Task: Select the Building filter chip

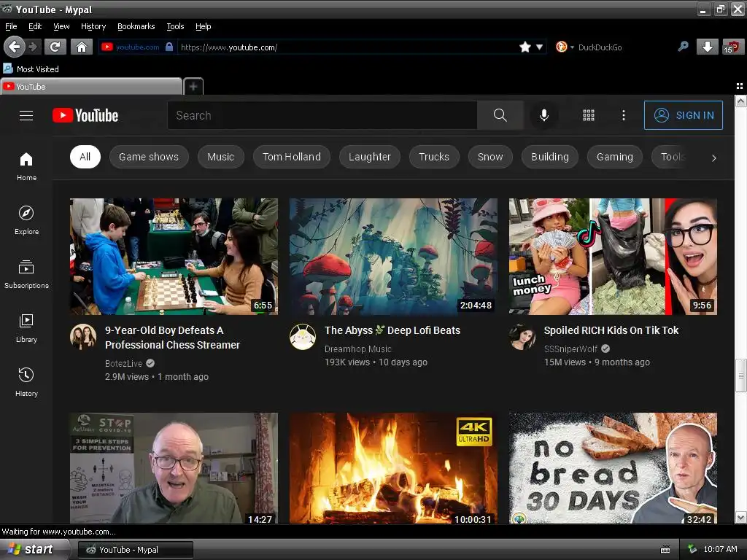Action: (550, 157)
